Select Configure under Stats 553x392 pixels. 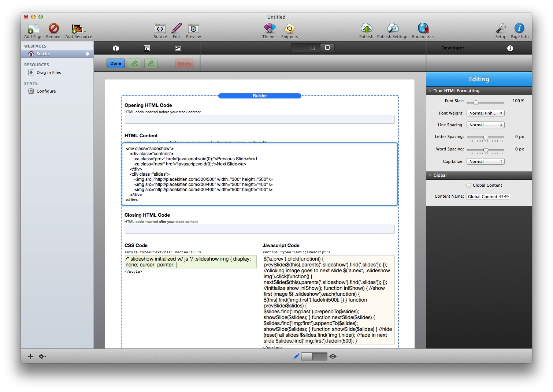pyautogui.click(x=46, y=91)
